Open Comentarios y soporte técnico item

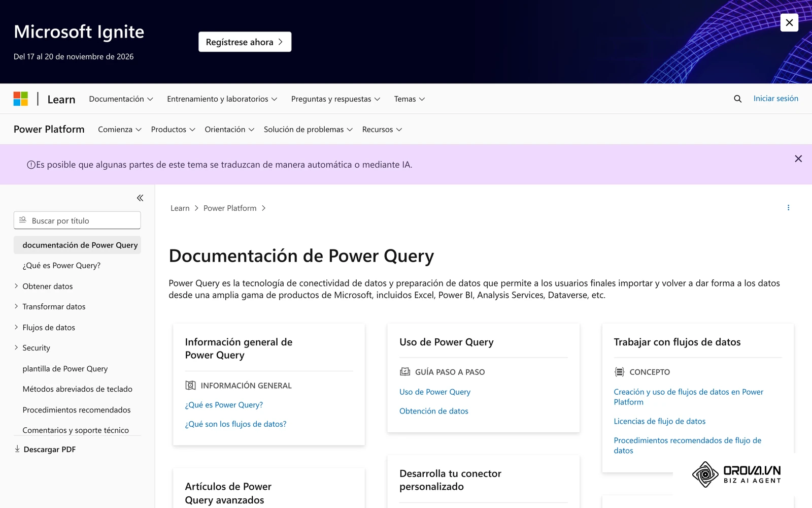click(76, 430)
